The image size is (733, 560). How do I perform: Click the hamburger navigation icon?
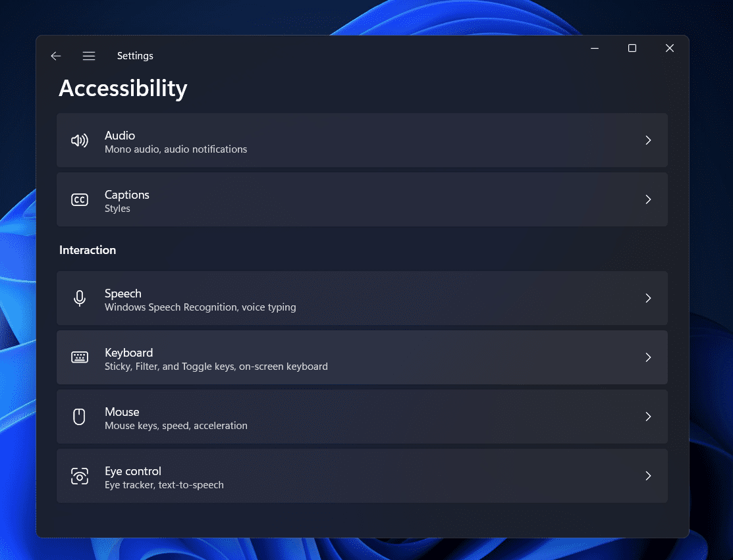(x=89, y=56)
